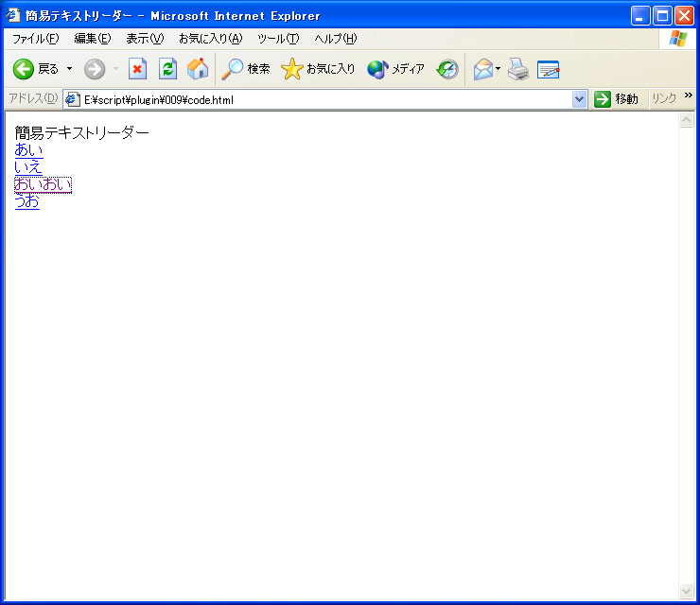
Task: Open the メディア toolbar button
Action: click(x=395, y=69)
